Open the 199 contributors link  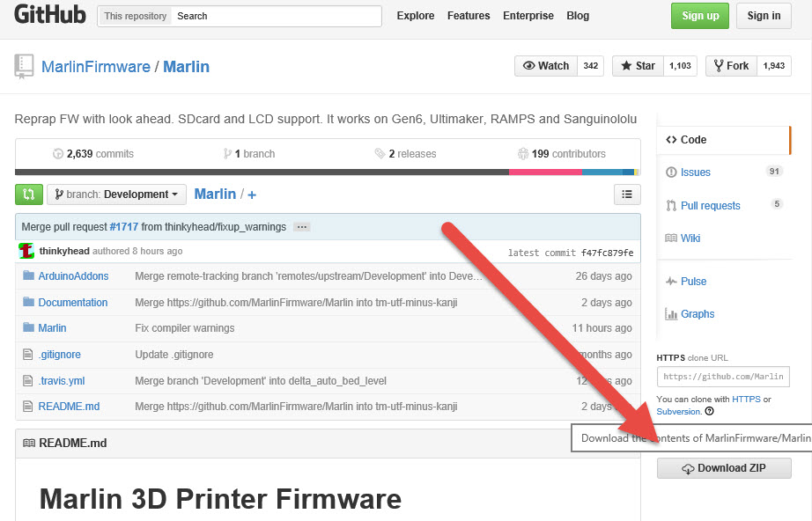561,154
